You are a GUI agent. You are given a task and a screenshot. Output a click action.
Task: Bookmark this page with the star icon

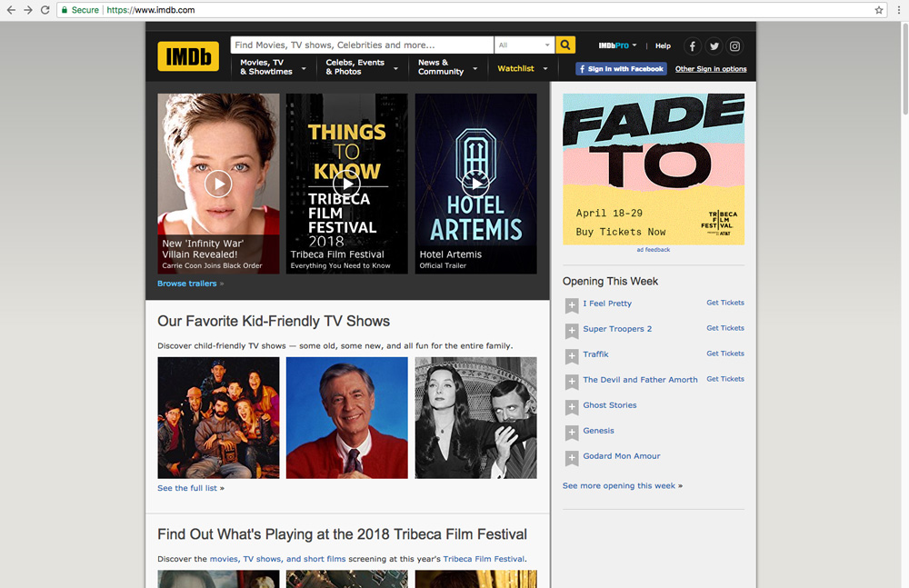[x=879, y=10]
